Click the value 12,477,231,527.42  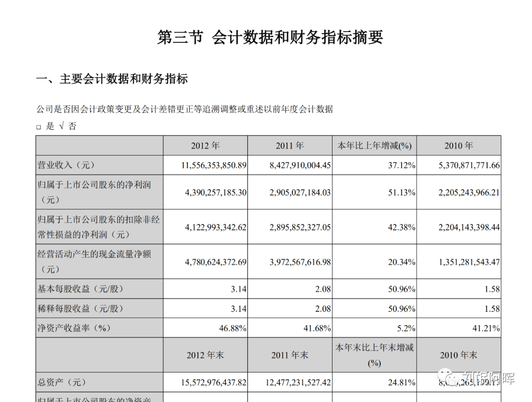click(298, 382)
